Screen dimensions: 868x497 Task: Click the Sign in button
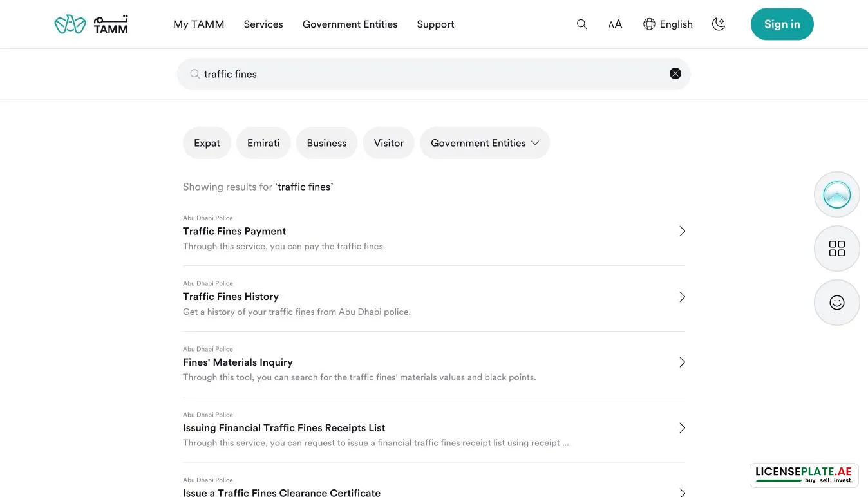[x=782, y=24]
